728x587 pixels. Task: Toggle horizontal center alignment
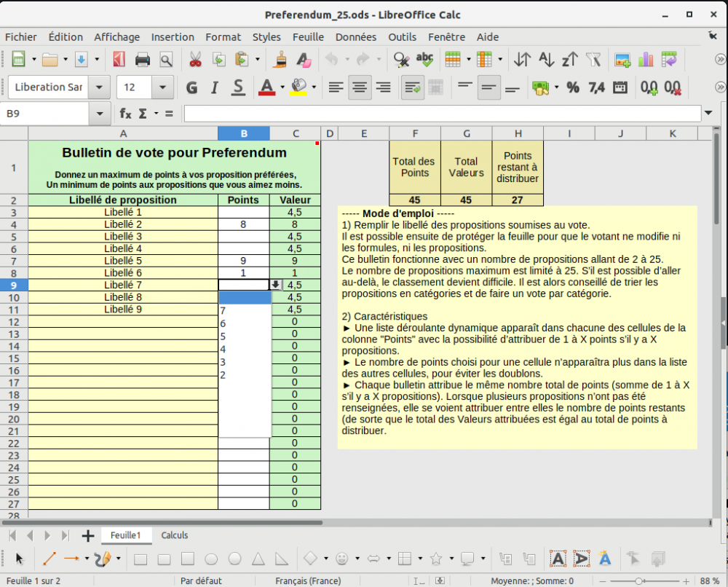pyautogui.click(x=360, y=87)
